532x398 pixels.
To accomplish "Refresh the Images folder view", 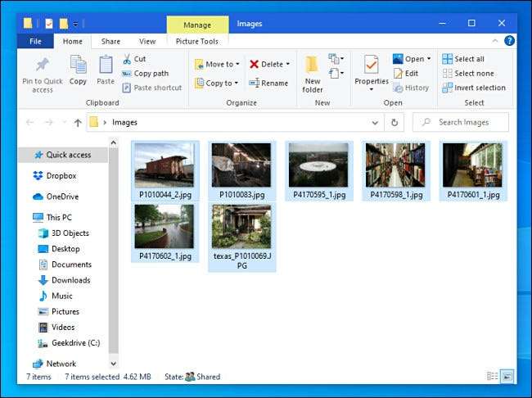I will click(394, 122).
